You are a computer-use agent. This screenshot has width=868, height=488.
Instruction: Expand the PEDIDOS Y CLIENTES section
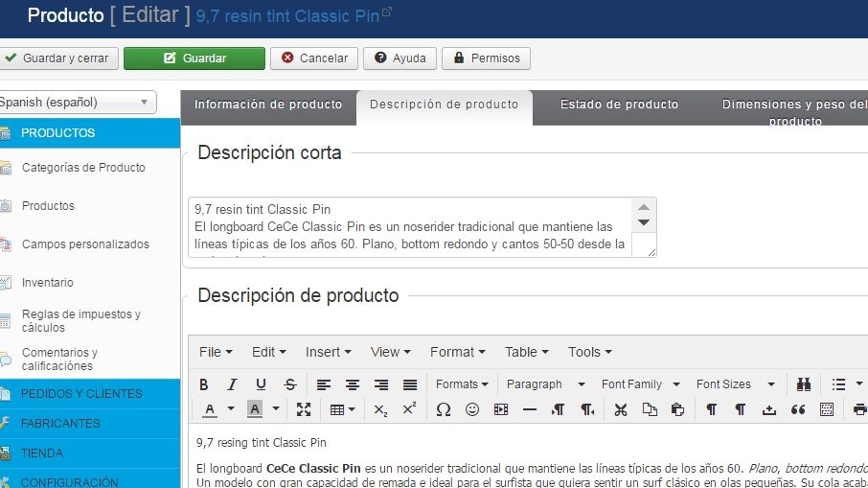(90, 394)
